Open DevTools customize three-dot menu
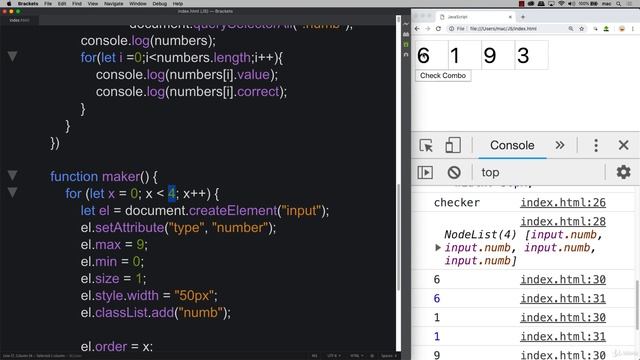The height and width of the screenshot is (360, 640). (x=596, y=145)
